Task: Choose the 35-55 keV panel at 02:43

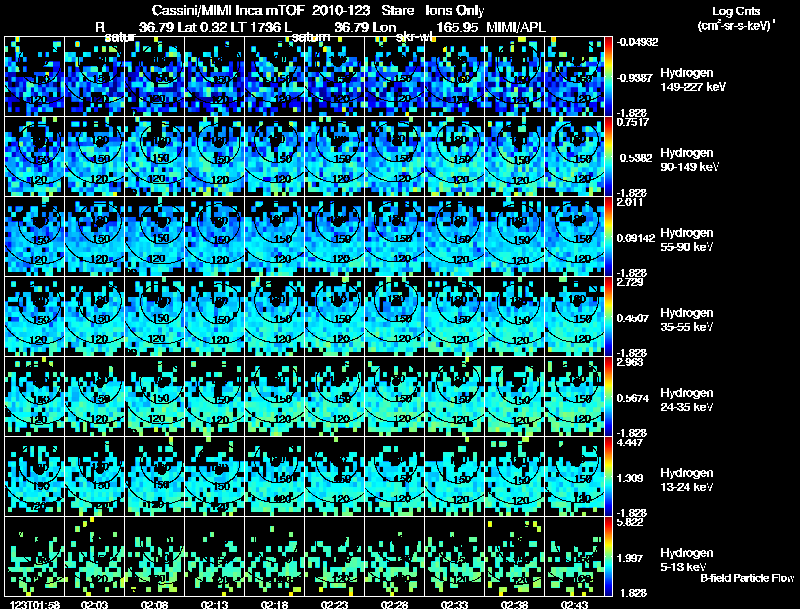Action: coord(574,316)
